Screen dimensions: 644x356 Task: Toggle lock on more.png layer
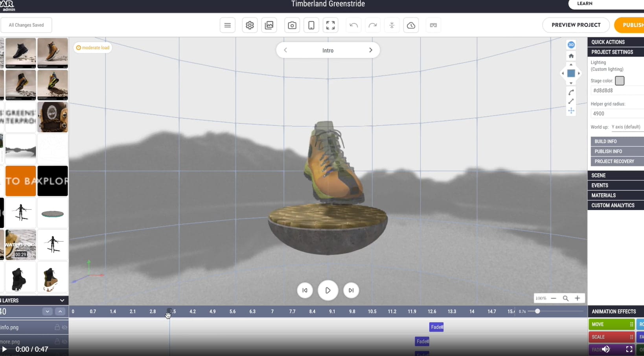[x=57, y=341]
